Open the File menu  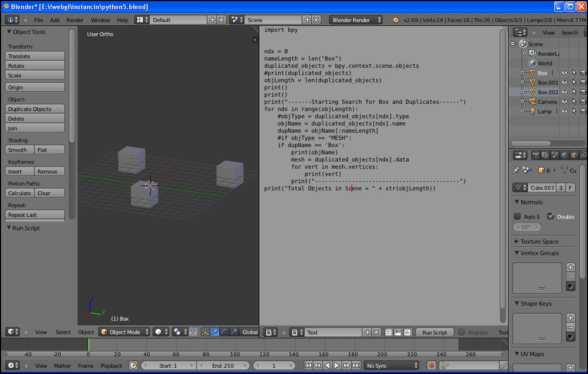point(38,20)
